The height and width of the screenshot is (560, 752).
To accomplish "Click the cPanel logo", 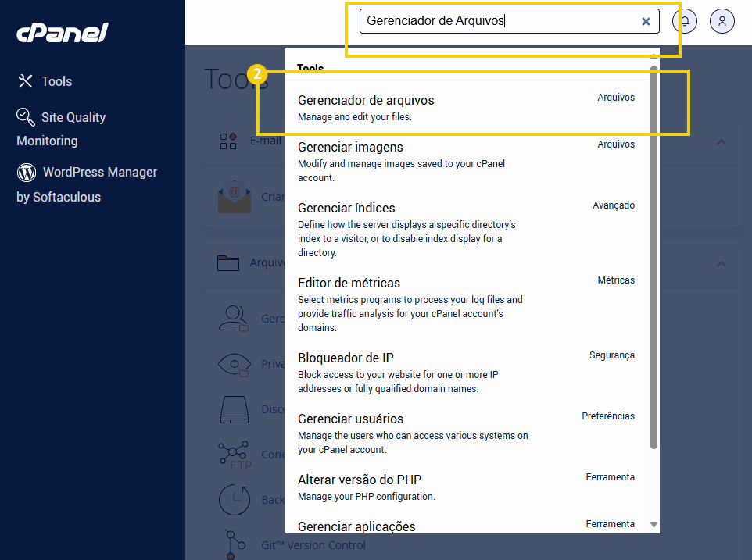I will 61,33.
